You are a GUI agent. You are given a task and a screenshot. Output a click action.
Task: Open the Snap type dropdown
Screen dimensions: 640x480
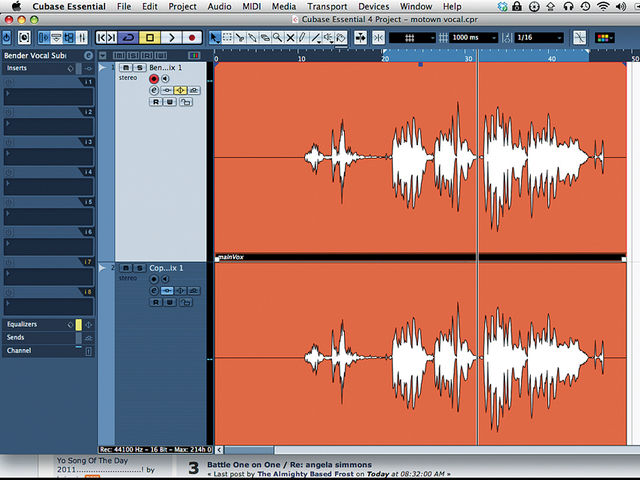[412, 38]
